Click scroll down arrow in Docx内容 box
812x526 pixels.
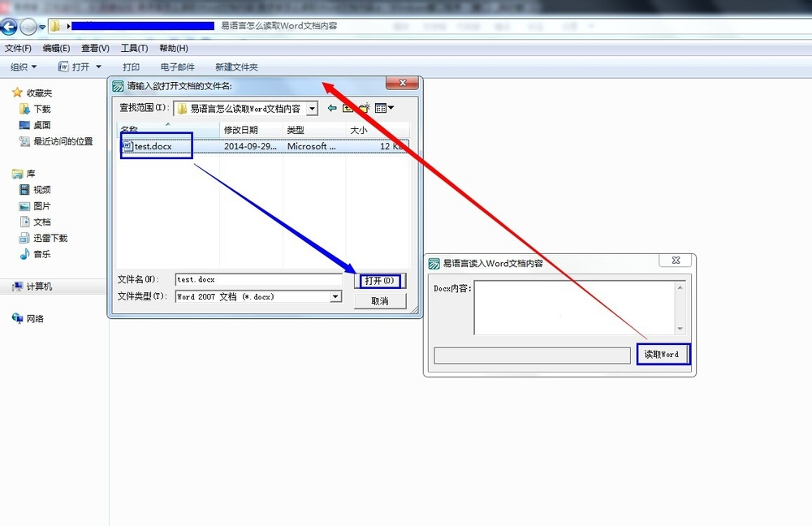680,328
